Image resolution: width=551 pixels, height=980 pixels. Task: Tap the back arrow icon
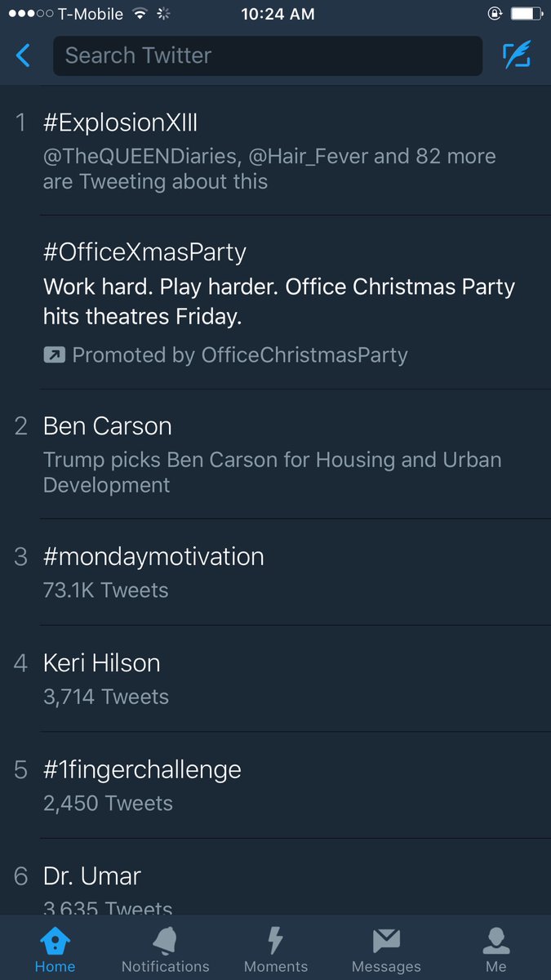pos(23,56)
